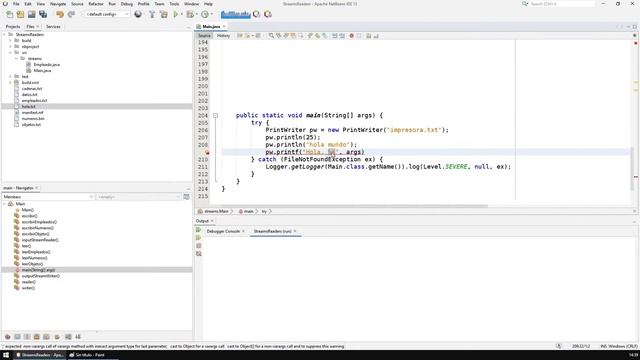This screenshot has width=640, height=360.
Task: Click the History view button
Action: (223, 36)
